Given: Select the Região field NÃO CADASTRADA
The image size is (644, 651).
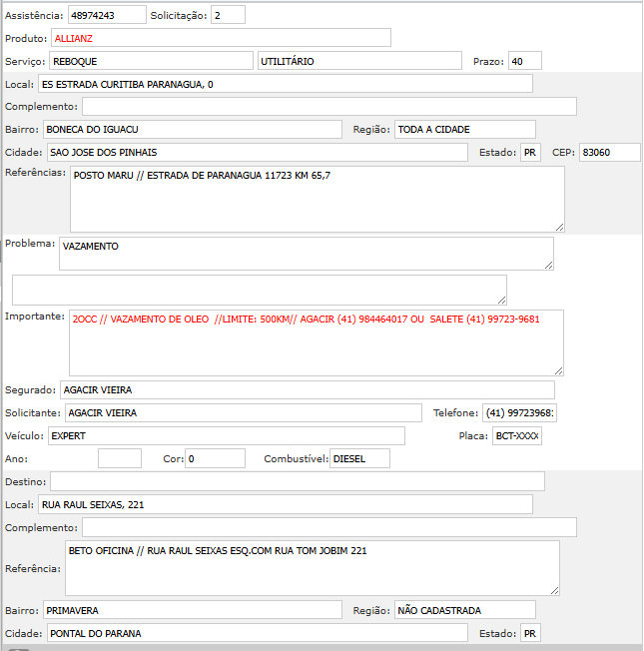Looking at the screenshot, I should tap(465, 610).
